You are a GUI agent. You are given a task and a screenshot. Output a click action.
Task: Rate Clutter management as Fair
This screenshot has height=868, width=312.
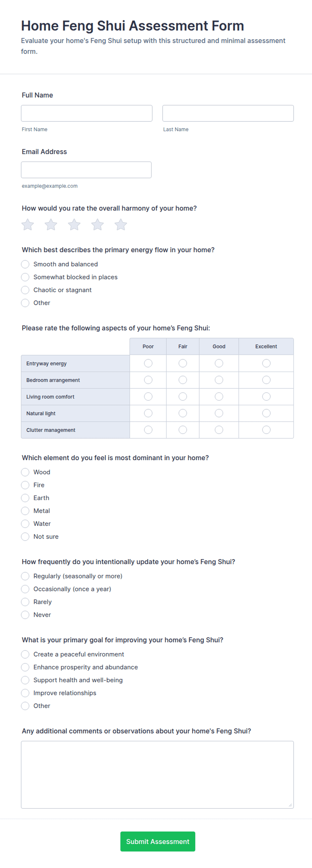(183, 430)
